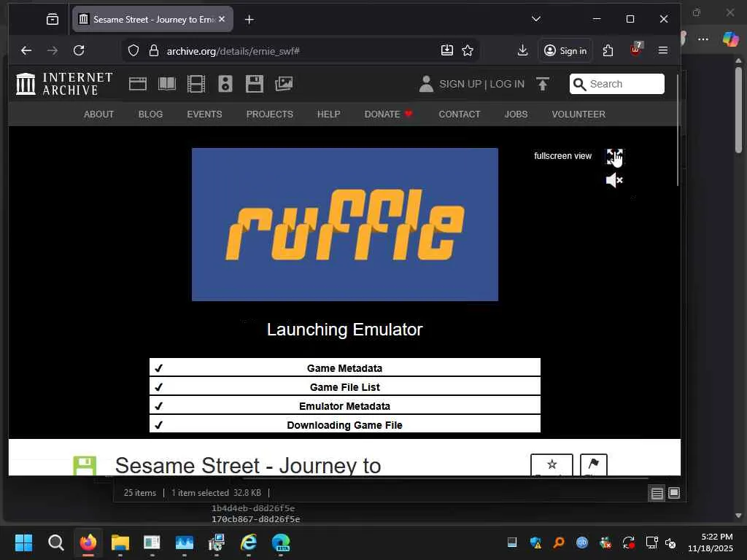Open Software floppy disk icon
747x560 pixels.
255,84
